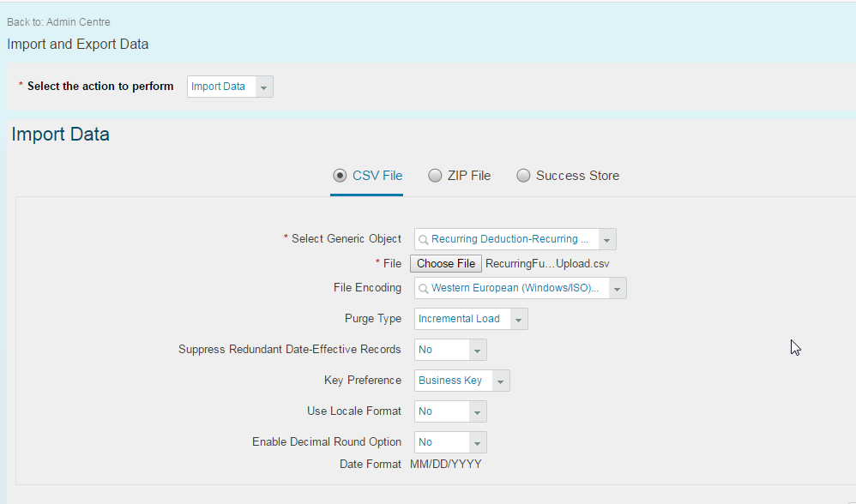Open the Key Preference dropdown arrow

(x=500, y=381)
